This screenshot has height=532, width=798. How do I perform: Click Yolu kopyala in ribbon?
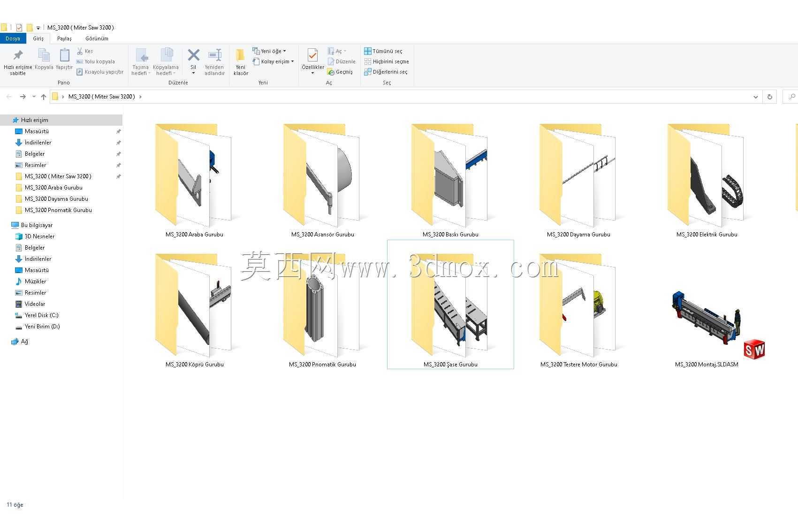point(96,61)
